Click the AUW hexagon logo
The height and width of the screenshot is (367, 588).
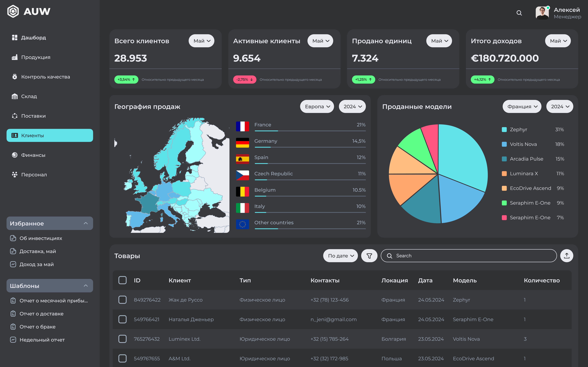pyautogui.click(x=13, y=11)
